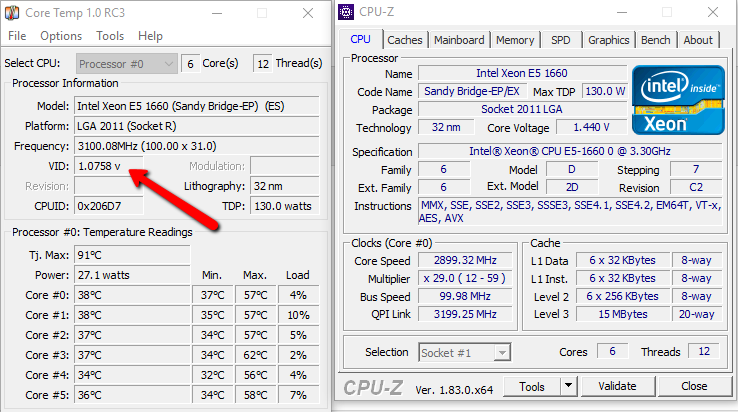The height and width of the screenshot is (412, 738).
Task: Click the CPU-Z title bar chip icon
Action: coord(346,12)
